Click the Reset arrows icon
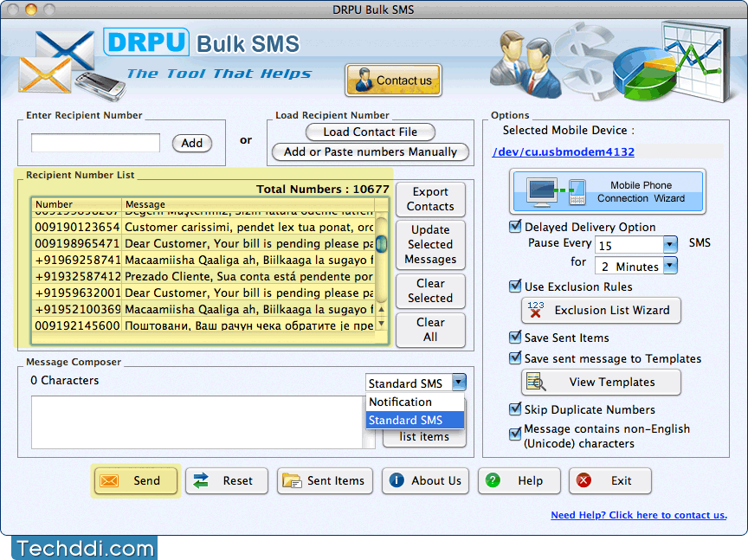 [x=201, y=480]
